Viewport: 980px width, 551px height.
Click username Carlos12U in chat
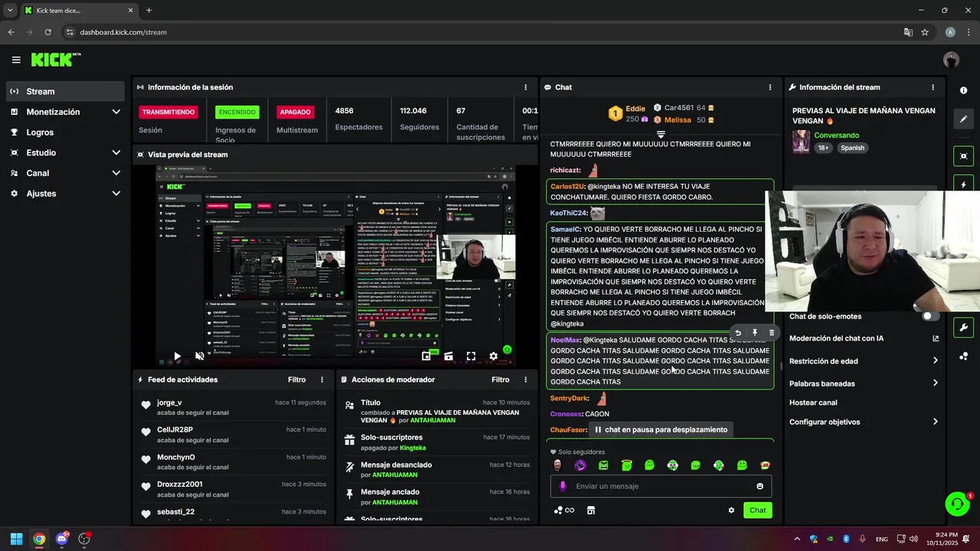pos(567,187)
